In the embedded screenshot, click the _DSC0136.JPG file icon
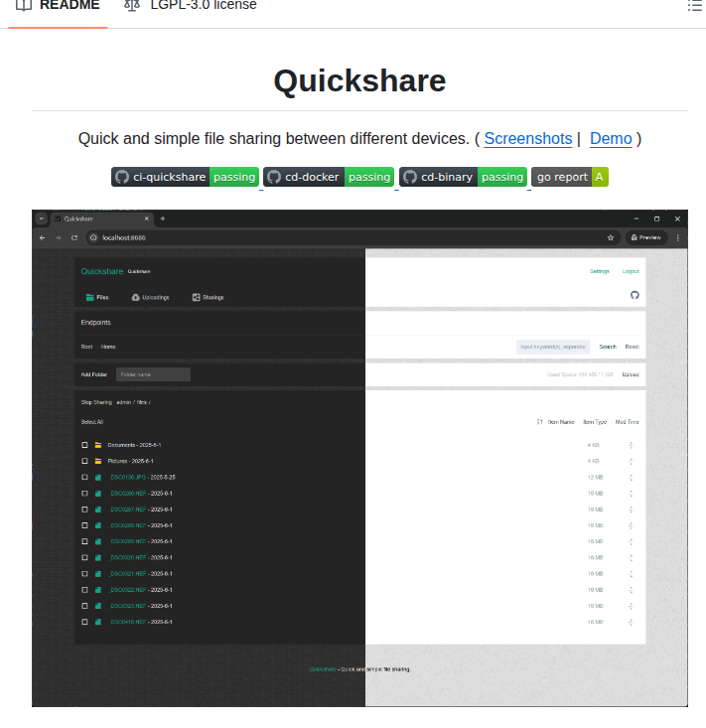The image size is (706, 728). point(98,478)
